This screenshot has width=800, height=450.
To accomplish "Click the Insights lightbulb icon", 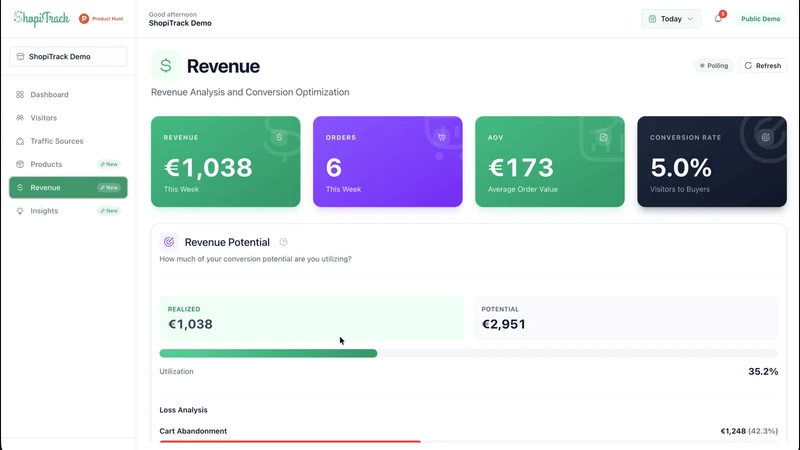I will 20,211.
